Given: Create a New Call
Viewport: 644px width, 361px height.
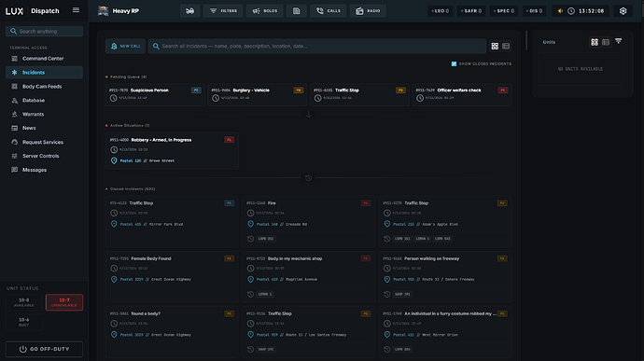Looking at the screenshot, I should (x=125, y=47).
